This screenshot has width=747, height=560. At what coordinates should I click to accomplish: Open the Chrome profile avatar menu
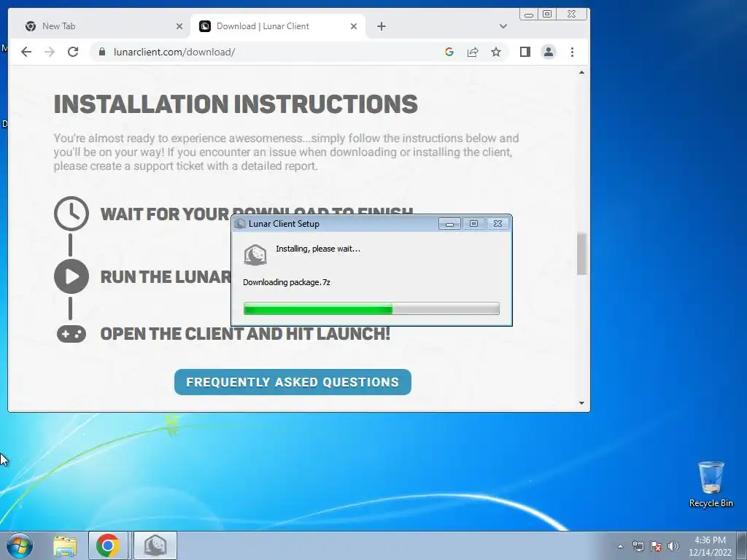click(549, 52)
